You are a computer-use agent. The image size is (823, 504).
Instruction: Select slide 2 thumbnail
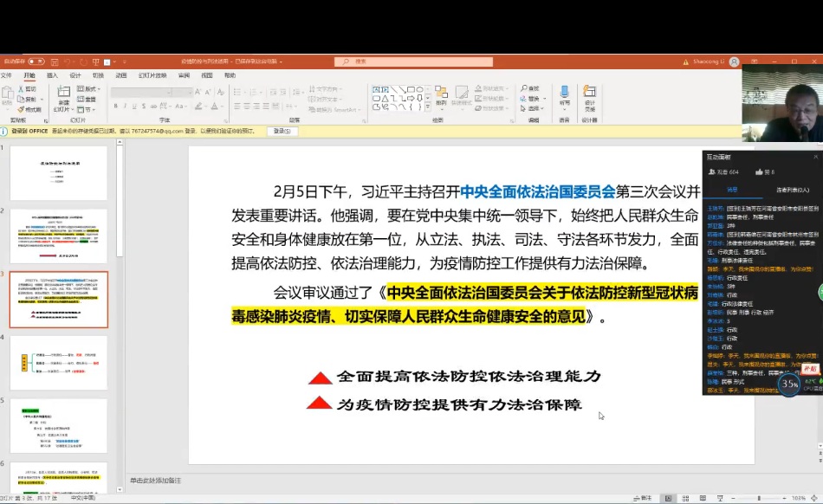tap(59, 236)
